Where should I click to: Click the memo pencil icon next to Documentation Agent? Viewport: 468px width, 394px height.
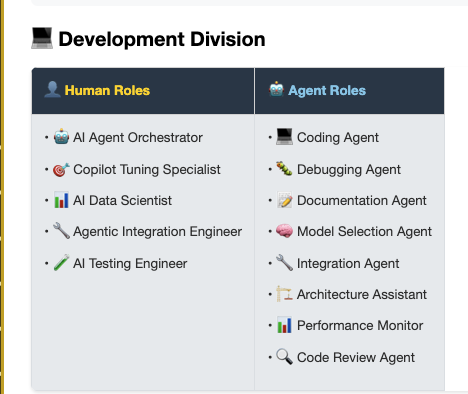click(x=285, y=200)
